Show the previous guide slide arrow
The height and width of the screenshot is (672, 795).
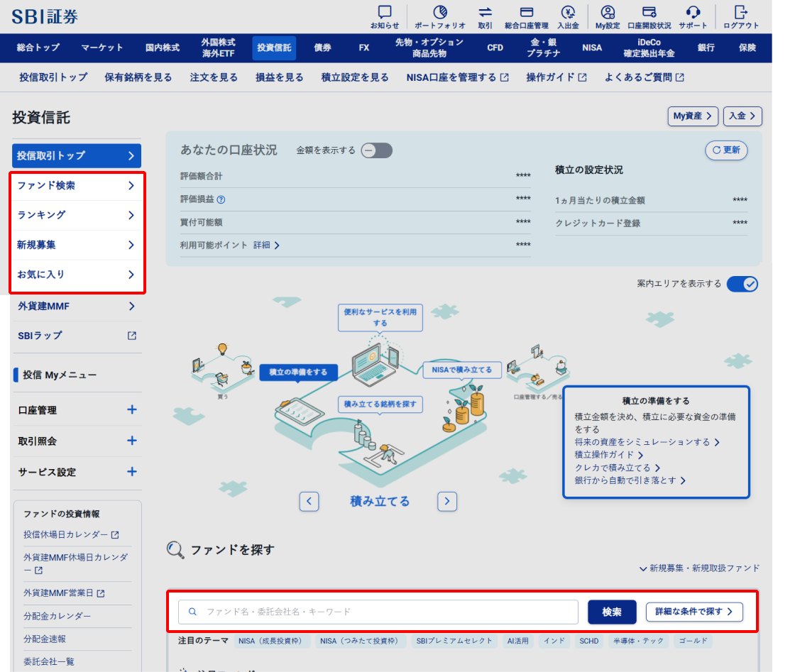[309, 502]
